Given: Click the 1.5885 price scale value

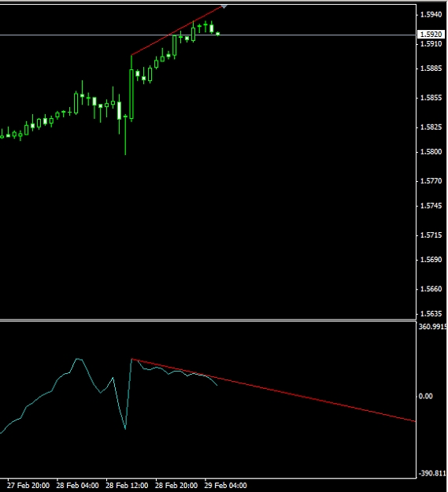Looking at the screenshot, I should click(x=431, y=68).
